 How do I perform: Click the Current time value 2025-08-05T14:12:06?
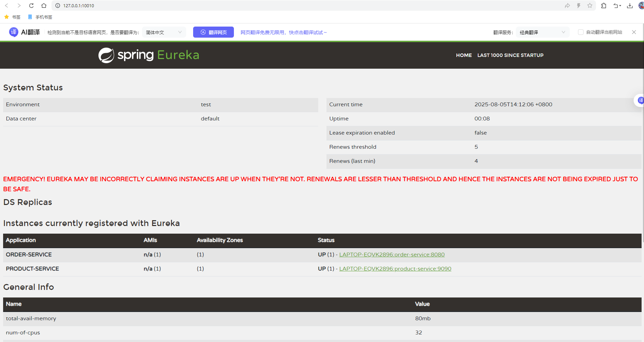pos(513,105)
